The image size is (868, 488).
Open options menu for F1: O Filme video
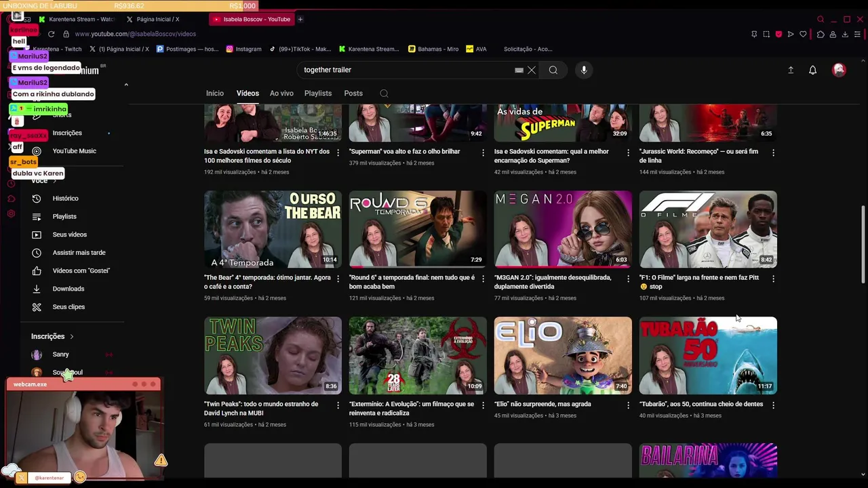(x=773, y=279)
